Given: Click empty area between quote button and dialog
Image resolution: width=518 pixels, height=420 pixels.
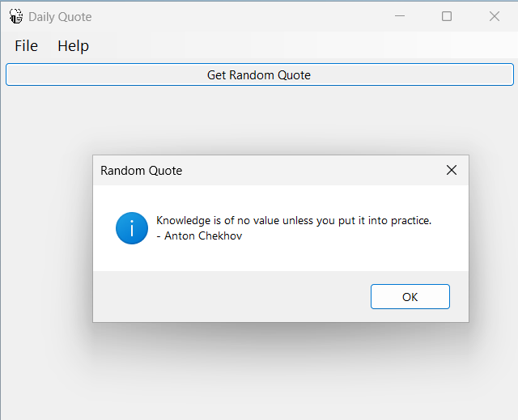Looking at the screenshot, I should click(259, 121).
